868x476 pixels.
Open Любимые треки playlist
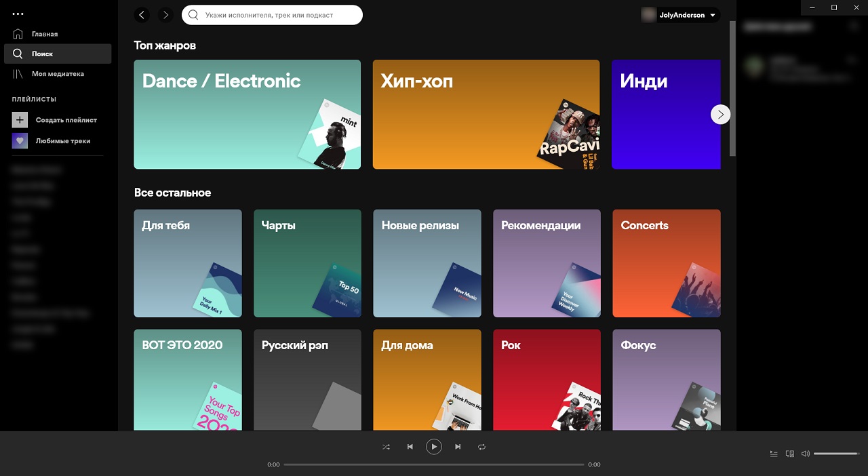(x=62, y=141)
